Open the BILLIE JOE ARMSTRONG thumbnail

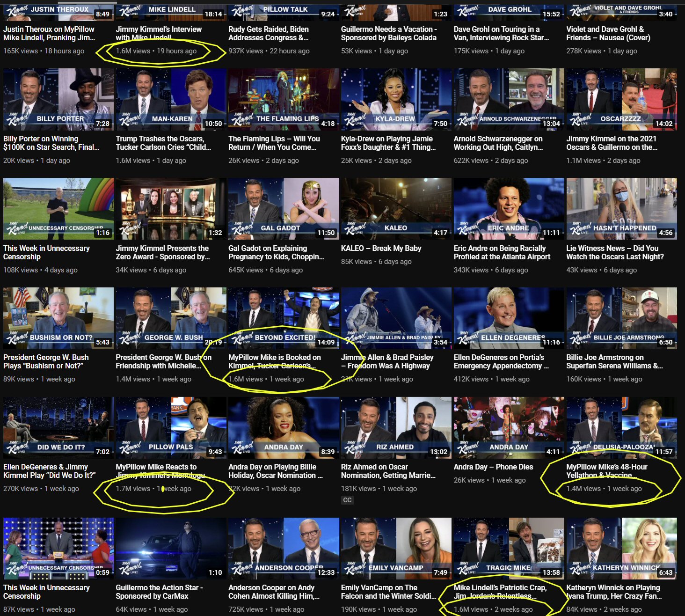click(621, 318)
